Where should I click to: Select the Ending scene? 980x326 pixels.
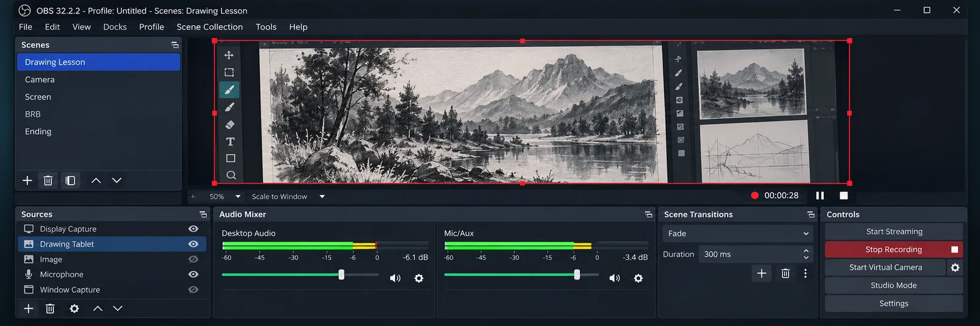(x=99, y=132)
